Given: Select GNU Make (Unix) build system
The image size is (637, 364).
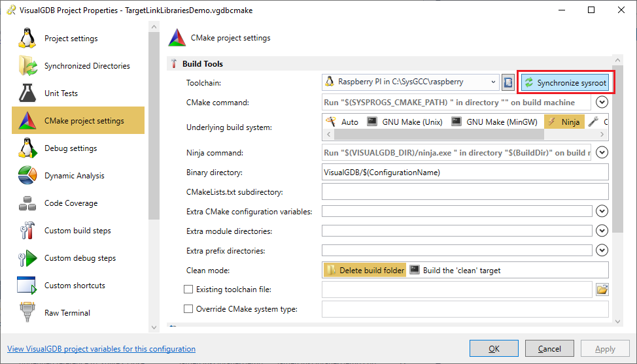Looking at the screenshot, I should [x=405, y=122].
